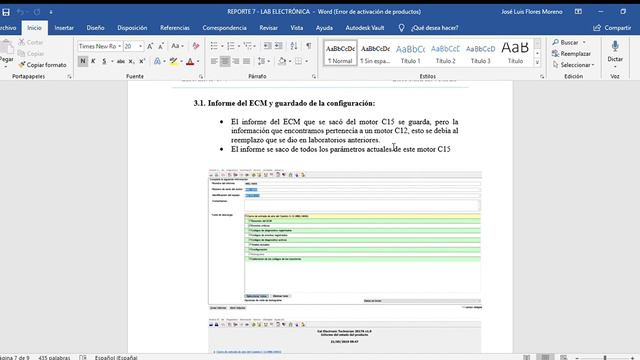Toggle superscript X2 formatting
The width and height of the screenshot is (640, 360).
click(142, 61)
